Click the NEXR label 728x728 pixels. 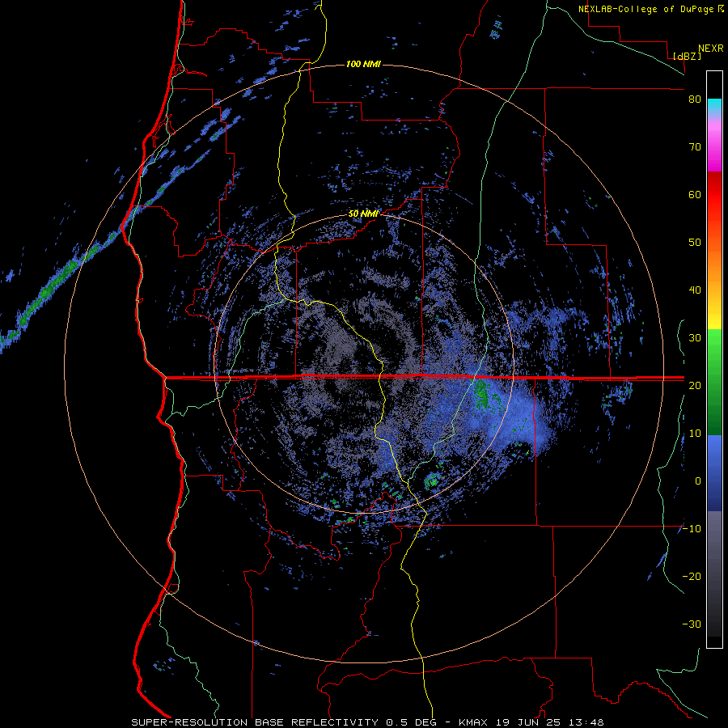(711, 49)
